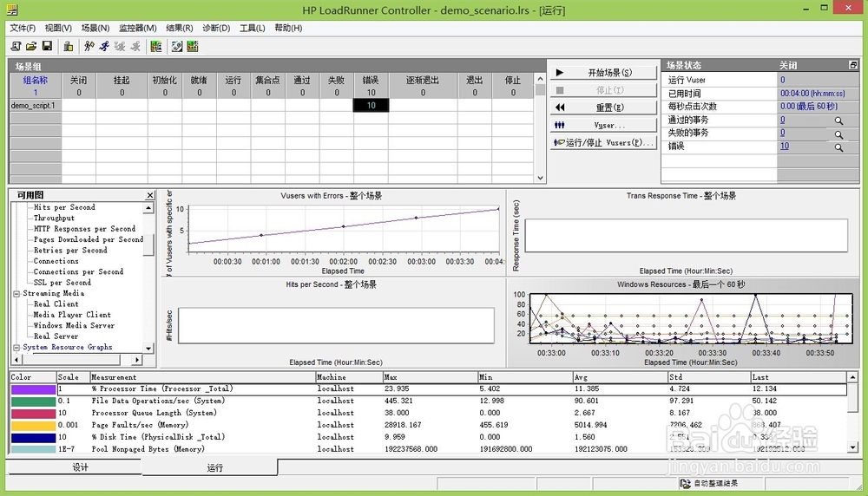Select HTTP Responses per Second tree item
The width and height of the screenshot is (868, 496).
(x=84, y=229)
